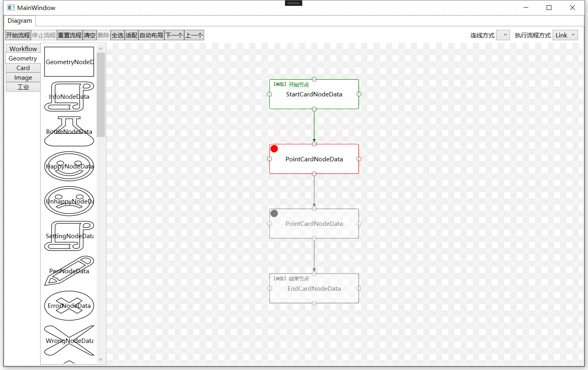This screenshot has width=588, height=370.
Task: Select the GeometryNodeData rectangle shape
Action: [69, 62]
